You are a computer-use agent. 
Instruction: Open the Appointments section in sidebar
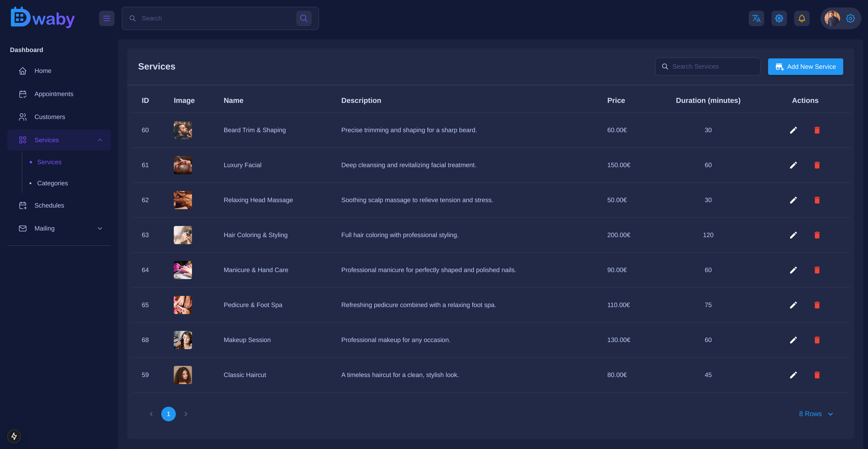pyautogui.click(x=54, y=94)
